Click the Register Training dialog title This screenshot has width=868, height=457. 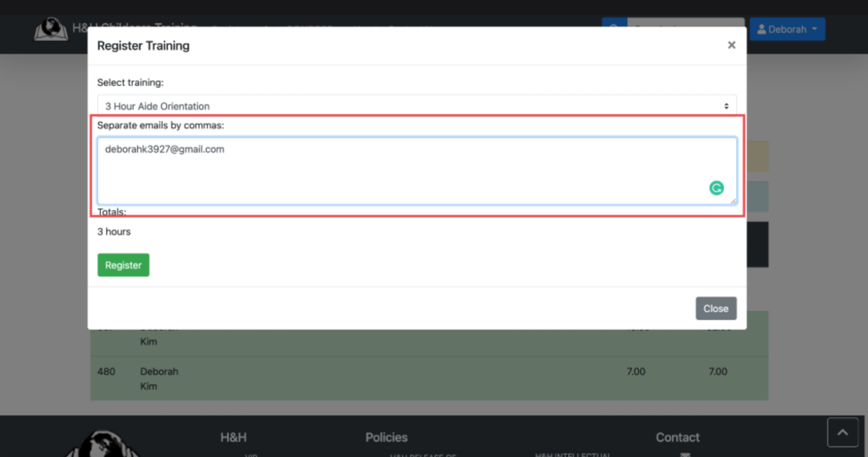click(143, 46)
